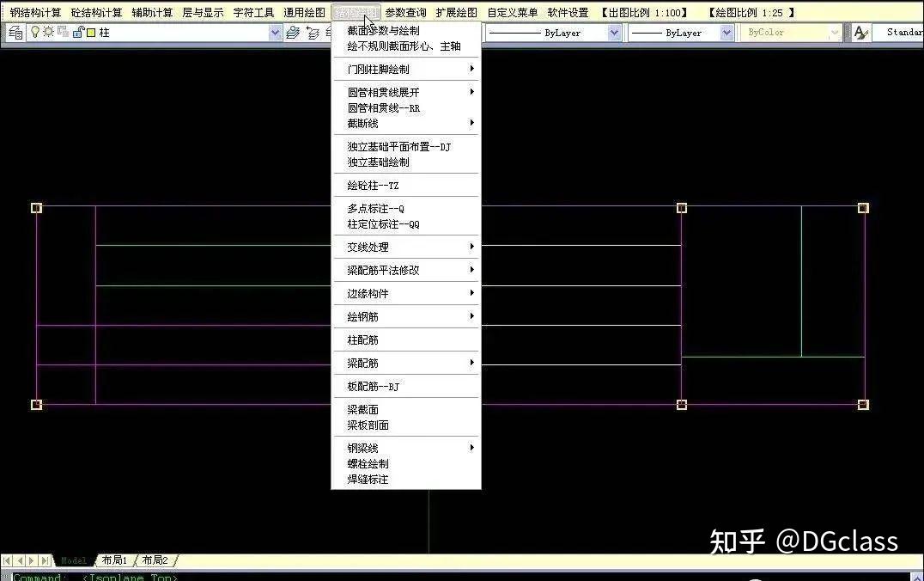This screenshot has height=581, width=924.
Task: Expand the 交线处理 submenu
Action: (x=406, y=248)
